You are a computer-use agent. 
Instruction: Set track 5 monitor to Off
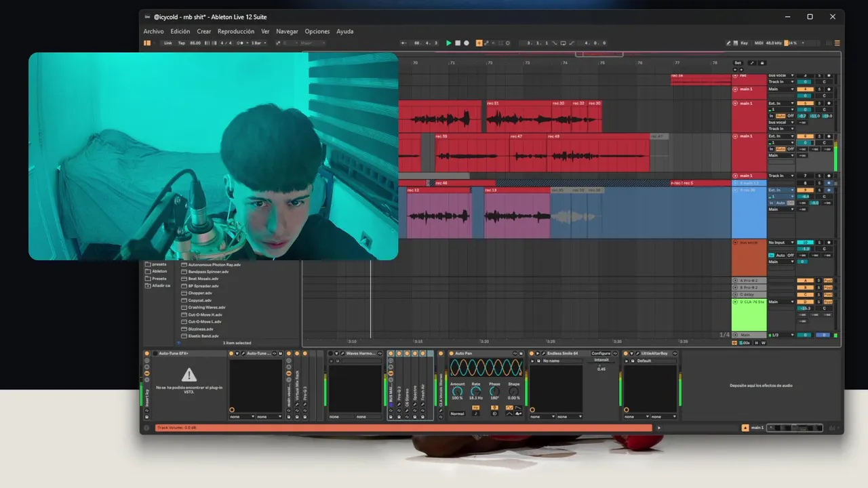[x=791, y=116]
